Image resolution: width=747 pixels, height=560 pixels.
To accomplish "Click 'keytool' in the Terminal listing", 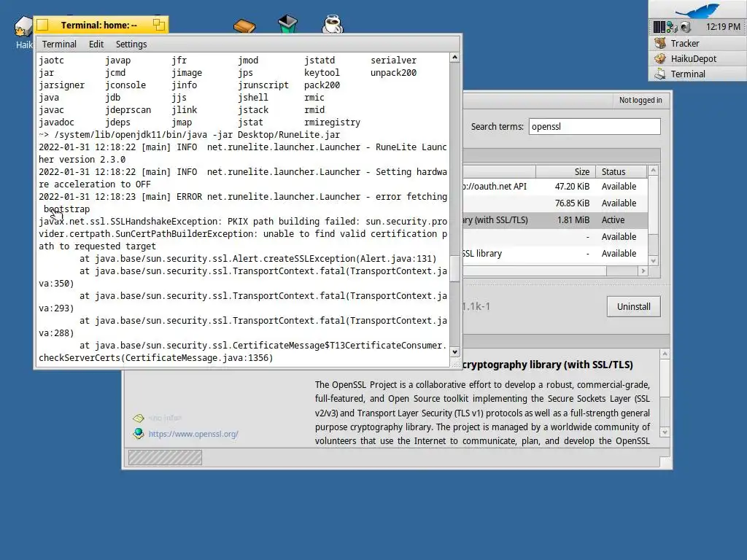I will tap(322, 72).
